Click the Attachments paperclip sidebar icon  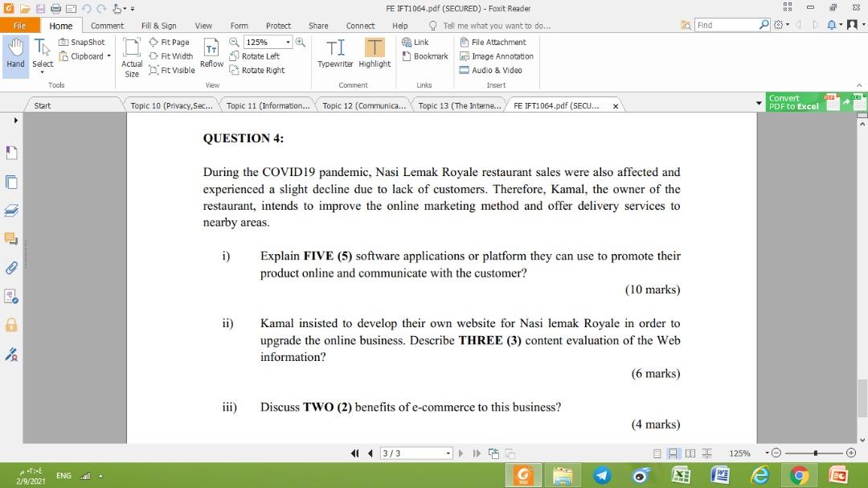[11, 268]
